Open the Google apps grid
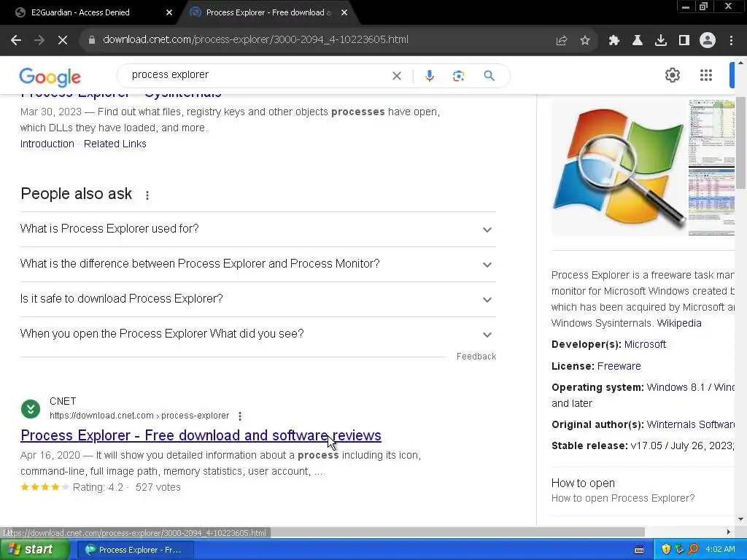 point(706,75)
